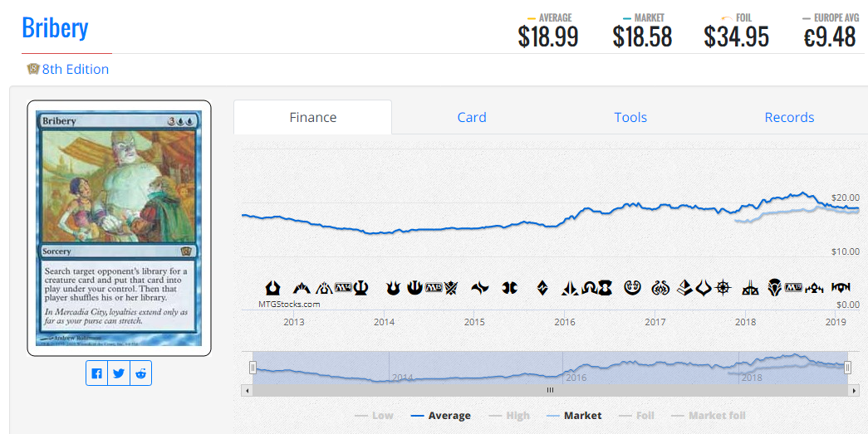Click the Gatecrash set marker icon
The image size is (868, 434).
click(x=302, y=288)
